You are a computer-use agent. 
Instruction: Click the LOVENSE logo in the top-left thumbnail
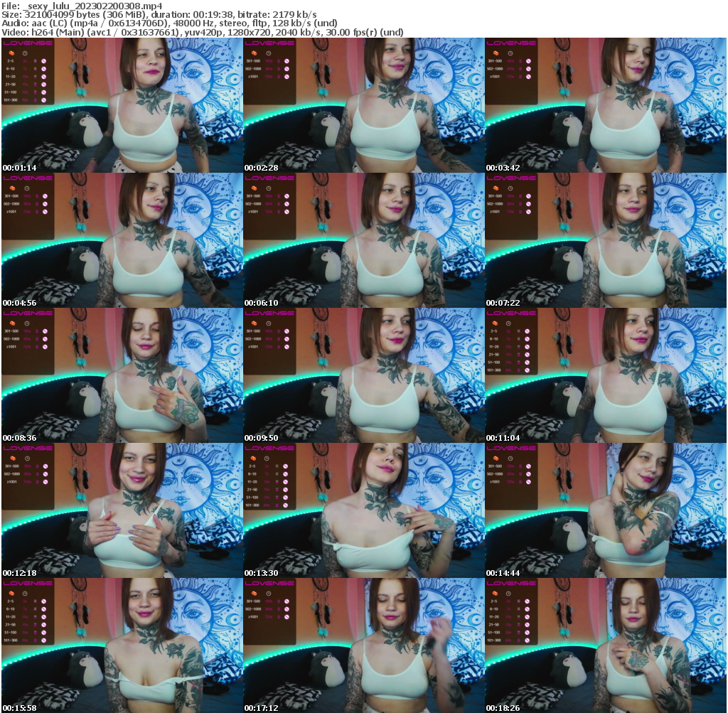pyautogui.click(x=28, y=43)
